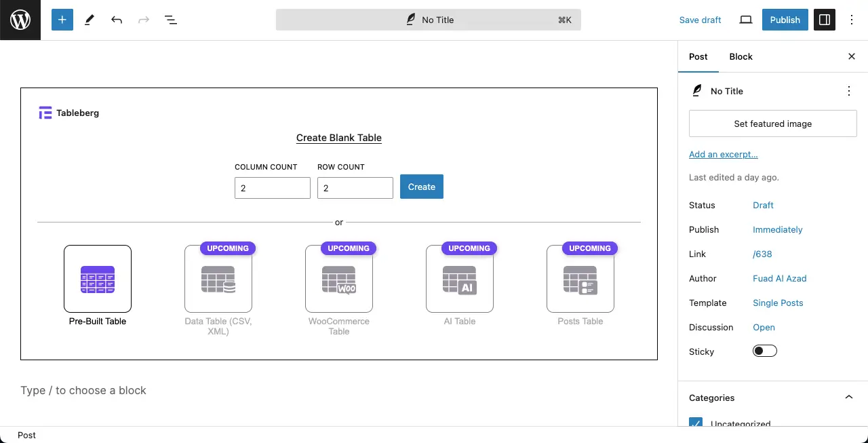Toggle the block inserter plus button
Image resolution: width=868 pixels, height=443 pixels.
click(62, 20)
